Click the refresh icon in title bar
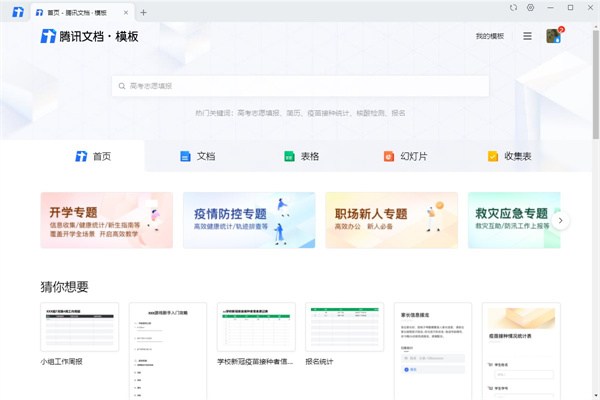The width and height of the screenshot is (600, 400). click(x=513, y=8)
